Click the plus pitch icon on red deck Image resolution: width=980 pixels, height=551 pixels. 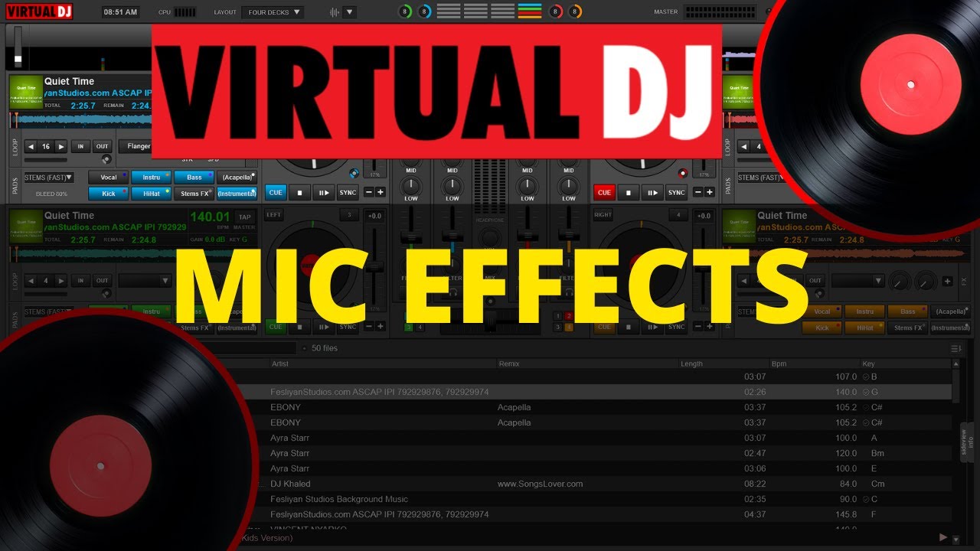click(x=709, y=193)
